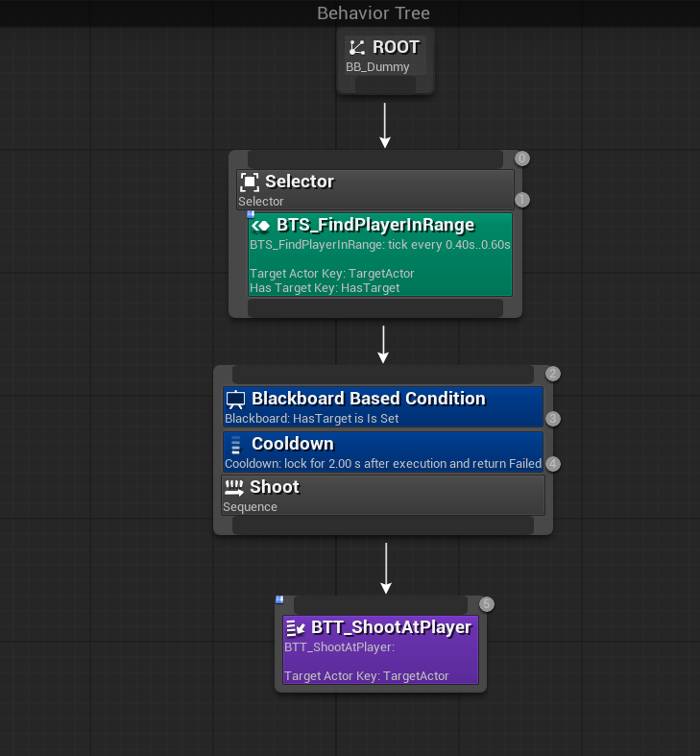Click execution index badge 3
Image resolution: width=700 pixels, height=756 pixels.
pos(552,419)
